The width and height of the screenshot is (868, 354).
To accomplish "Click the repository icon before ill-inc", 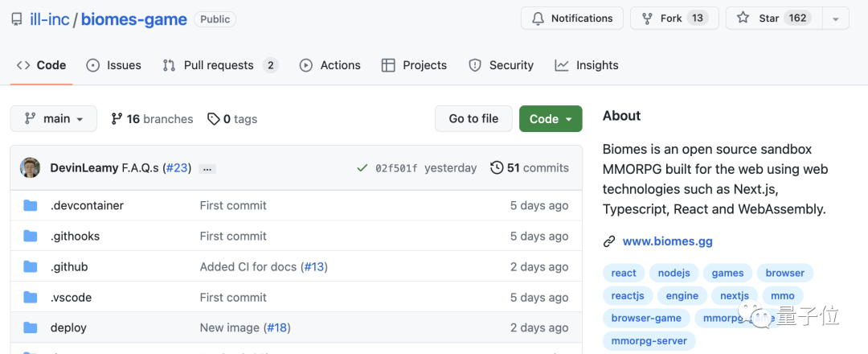I will click(17, 19).
